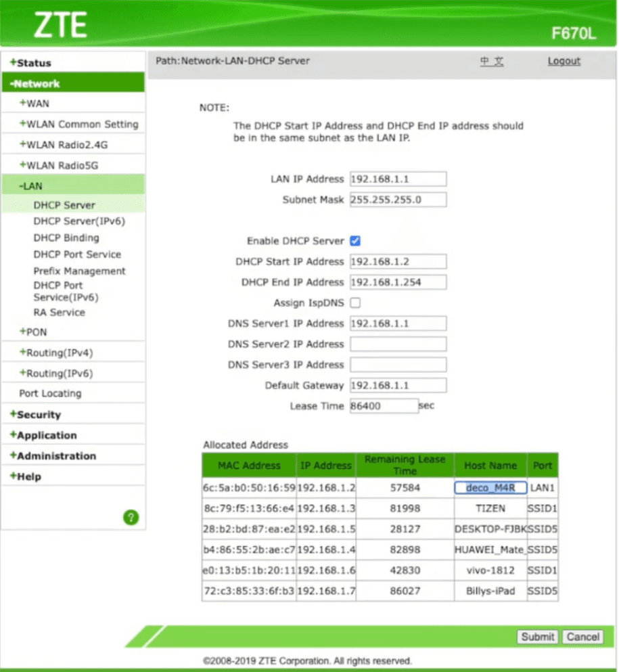
Task: Open the RA Service page
Action: click(59, 312)
